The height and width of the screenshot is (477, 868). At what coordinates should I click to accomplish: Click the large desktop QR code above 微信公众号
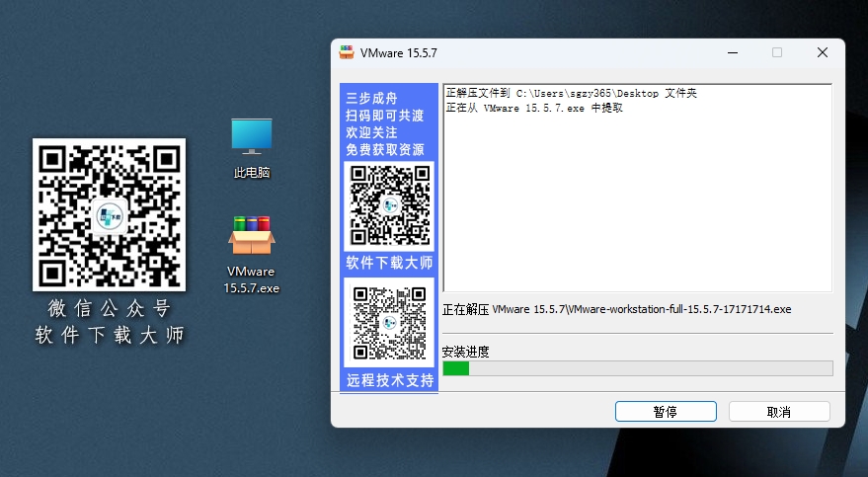coord(109,214)
